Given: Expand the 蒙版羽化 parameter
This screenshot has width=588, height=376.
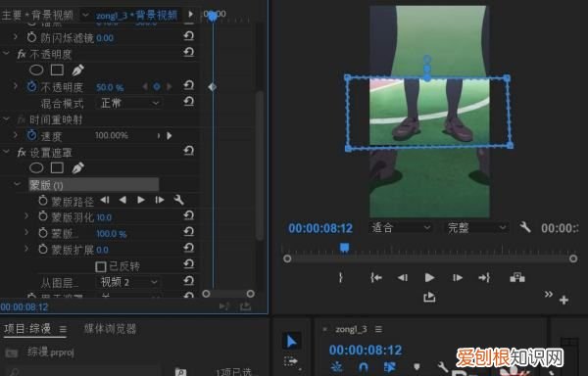Looking at the screenshot, I should pyautogui.click(x=26, y=216).
